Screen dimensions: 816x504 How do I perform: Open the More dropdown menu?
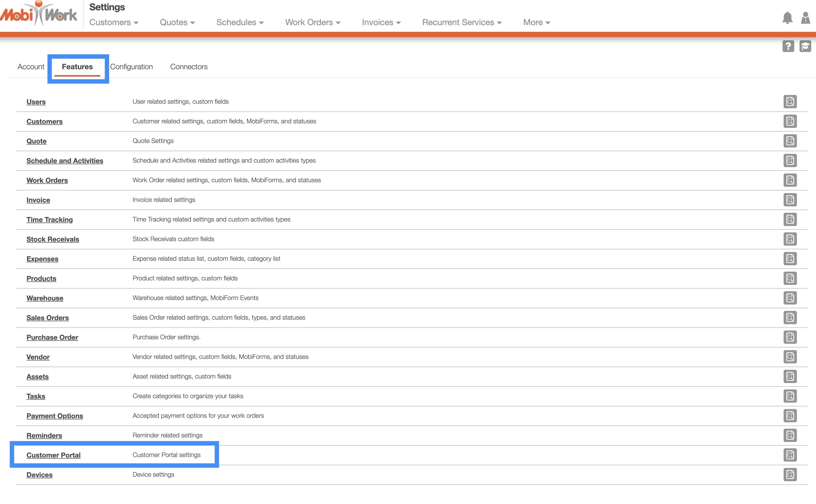[536, 22]
